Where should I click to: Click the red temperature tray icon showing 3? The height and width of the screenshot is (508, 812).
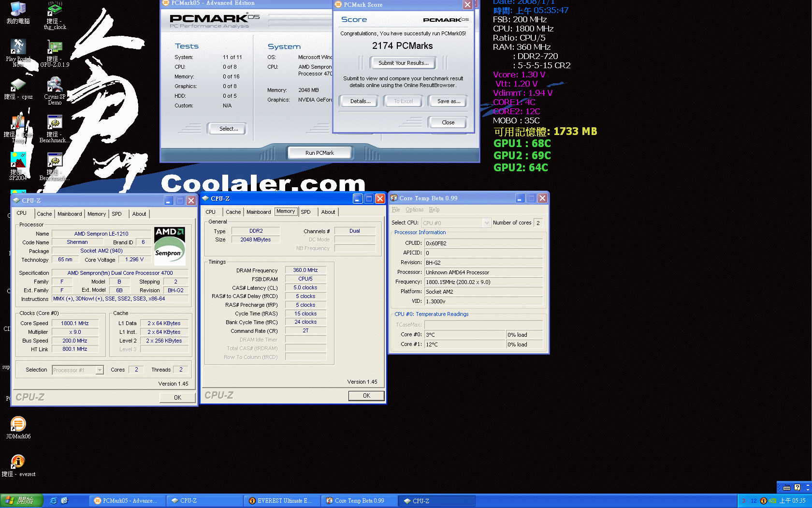(x=743, y=501)
